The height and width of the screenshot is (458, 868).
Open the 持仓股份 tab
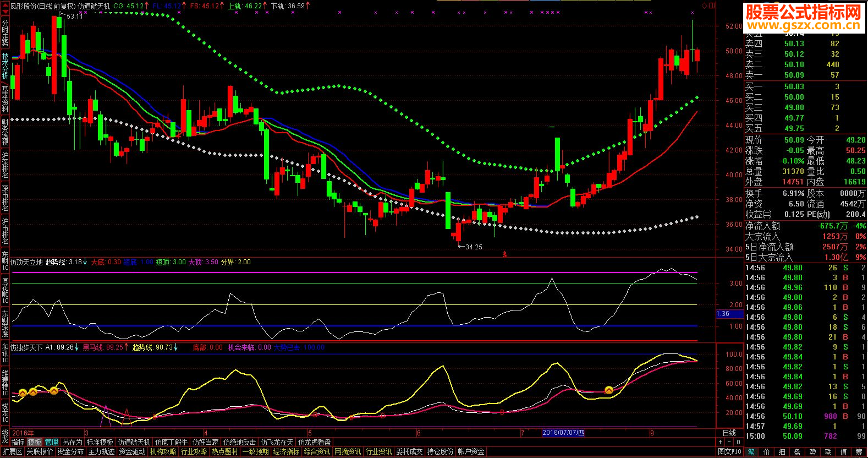pos(440,451)
